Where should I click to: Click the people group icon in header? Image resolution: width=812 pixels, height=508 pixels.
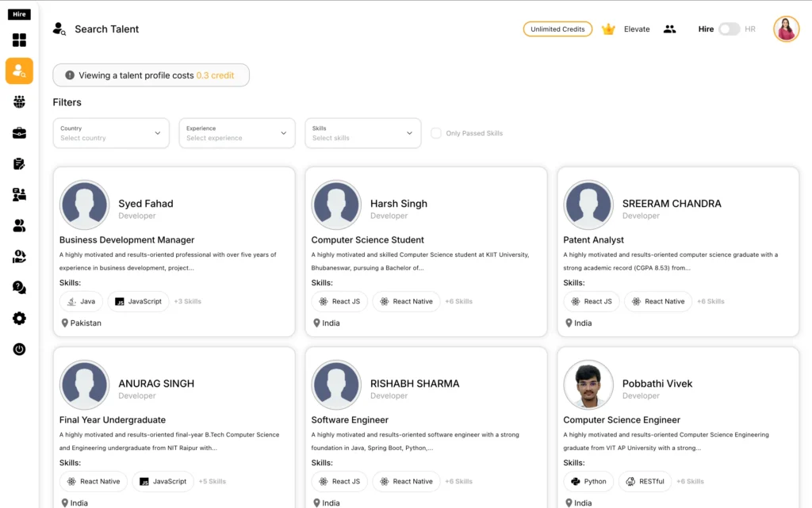click(x=670, y=29)
